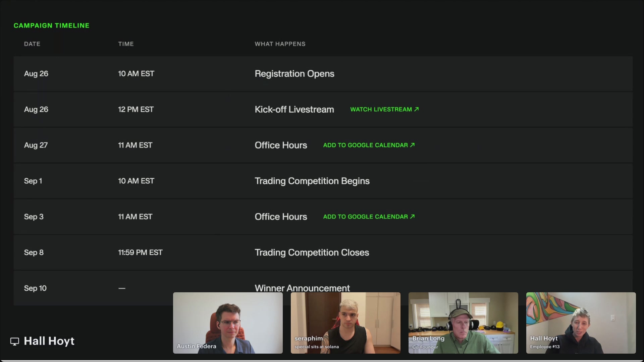Click the Registration Opens event

click(x=294, y=74)
